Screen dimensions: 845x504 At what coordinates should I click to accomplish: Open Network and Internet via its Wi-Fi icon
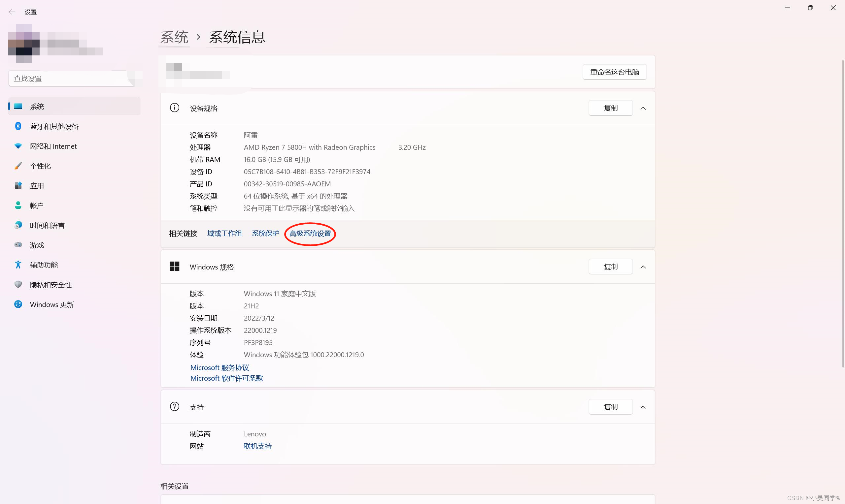tap(18, 146)
